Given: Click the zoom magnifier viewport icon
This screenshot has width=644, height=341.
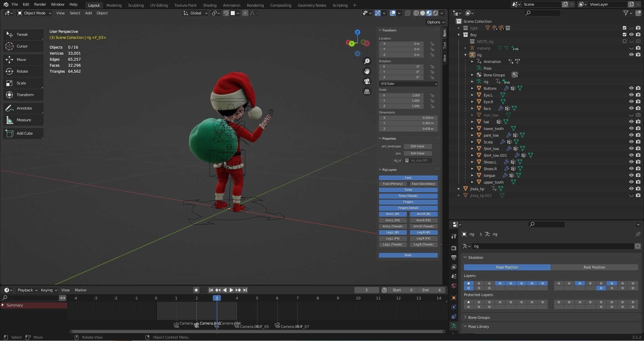Looking at the screenshot, I should pyautogui.click(x=367, y=61).
